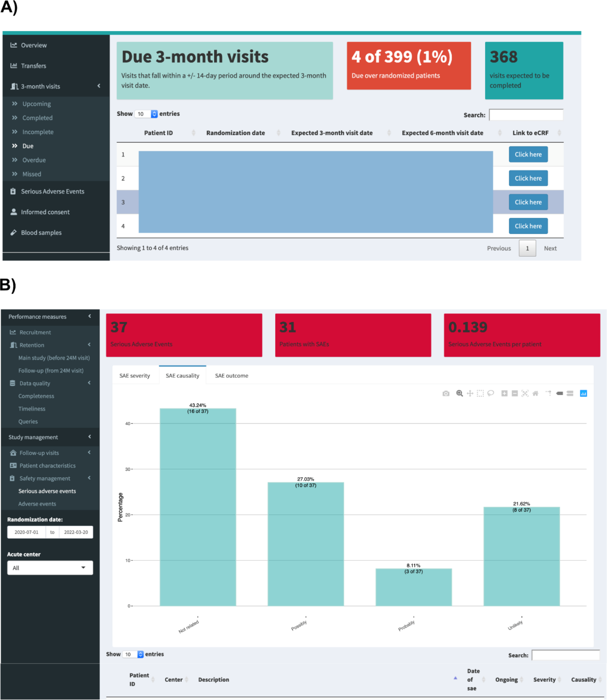Collapse the Data quality submenu chevron

[x=89, y=383]
